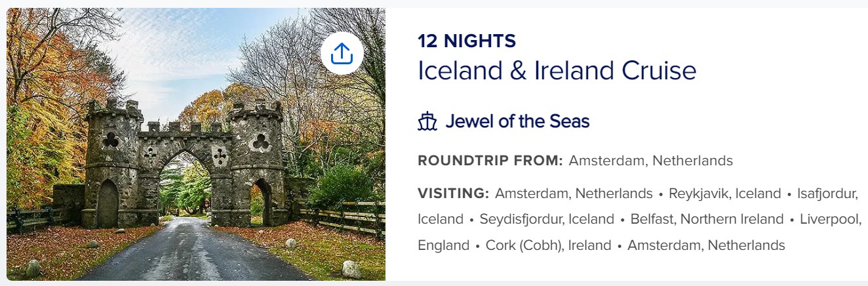
Task: Select the 12 NIGHTS duration label
Action: click(467, 41)
